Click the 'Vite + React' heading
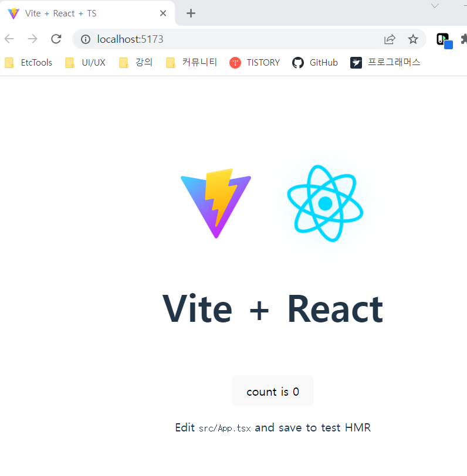The image size is (467, 476). click(273, 309)
